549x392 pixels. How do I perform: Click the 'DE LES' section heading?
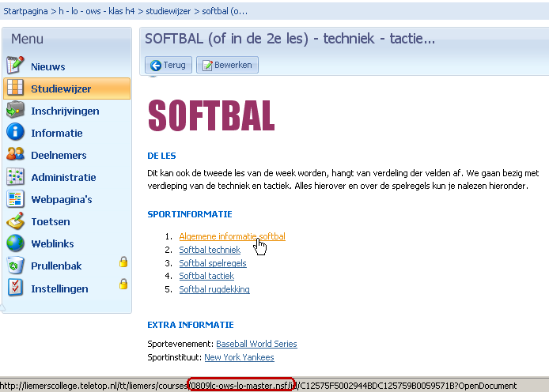point(161,156)
